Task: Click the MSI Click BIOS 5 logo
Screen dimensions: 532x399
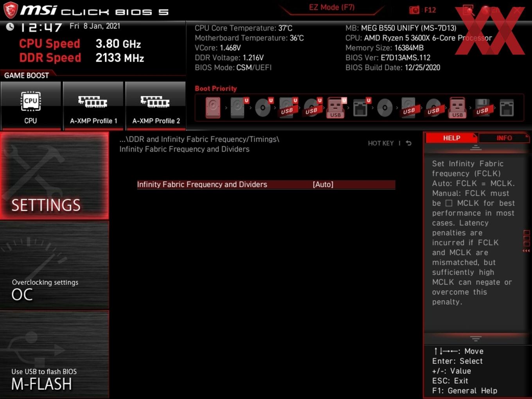Action: pos(86,10)
